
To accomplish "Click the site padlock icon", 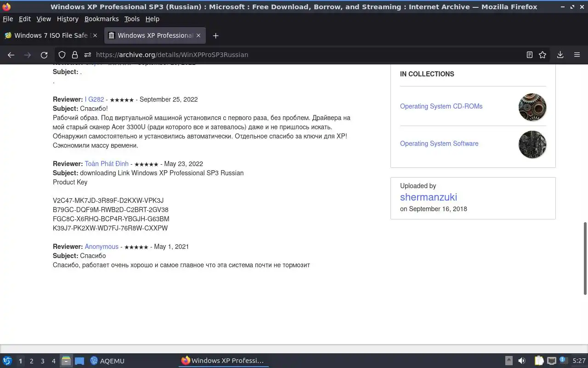I will 75,55.
